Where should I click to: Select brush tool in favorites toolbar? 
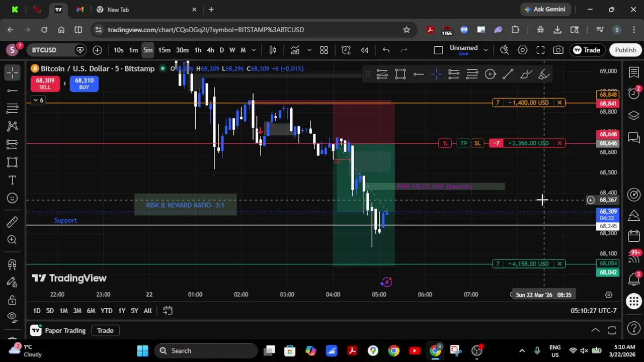point(526,74)
